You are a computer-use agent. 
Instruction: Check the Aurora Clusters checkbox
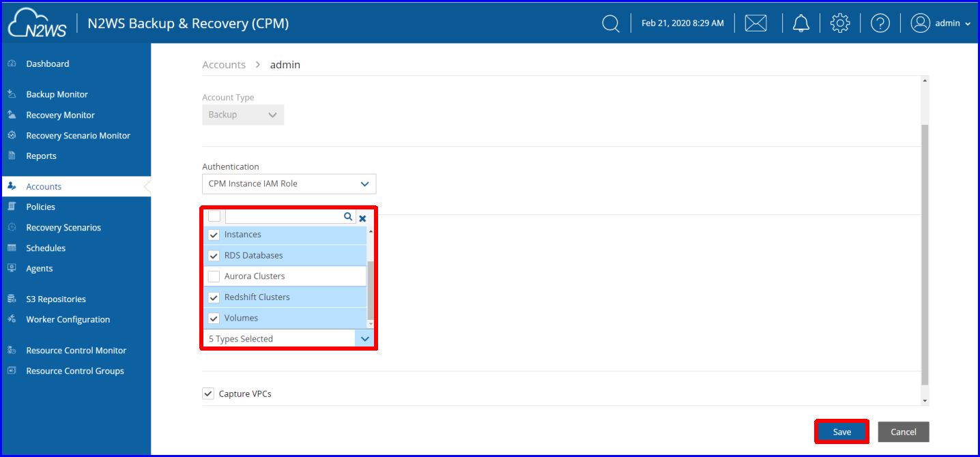click(214, 276)
